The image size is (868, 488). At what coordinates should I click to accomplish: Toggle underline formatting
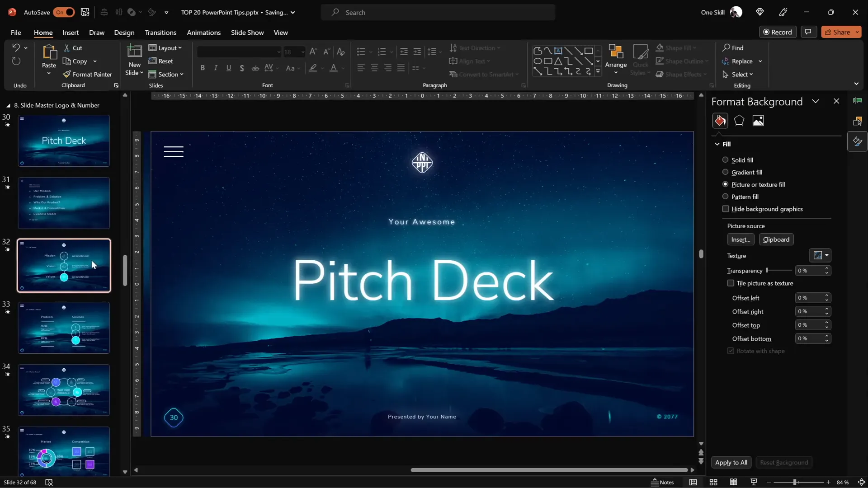(229, 68)
